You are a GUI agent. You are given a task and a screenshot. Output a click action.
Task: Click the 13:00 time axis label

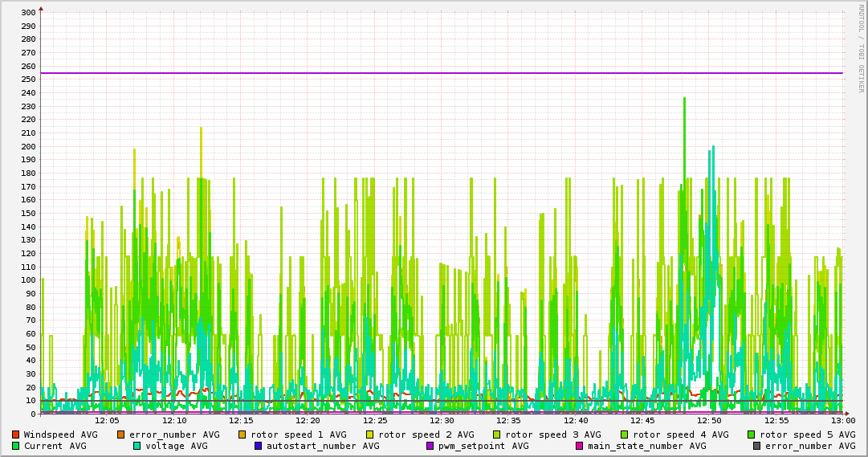(x=842, y=420)
